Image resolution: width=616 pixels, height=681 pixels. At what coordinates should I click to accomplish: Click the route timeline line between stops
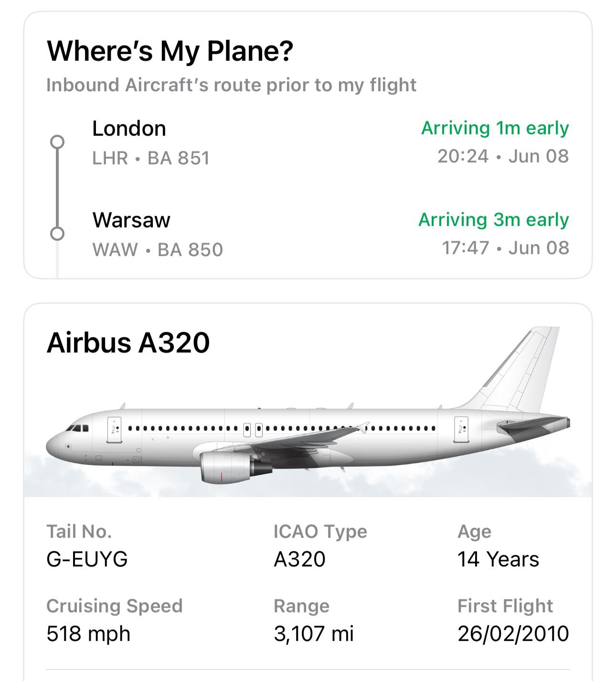tap(57, 188)
